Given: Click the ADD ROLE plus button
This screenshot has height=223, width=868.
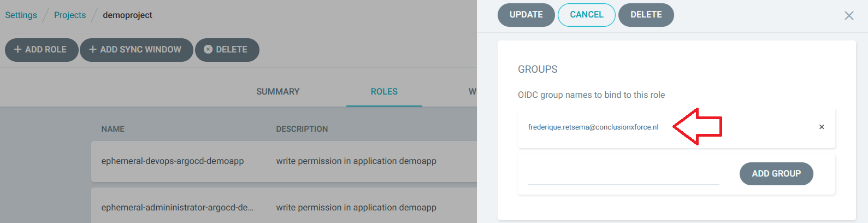Looking at the screenshot, I should click(x=42, y=50).
